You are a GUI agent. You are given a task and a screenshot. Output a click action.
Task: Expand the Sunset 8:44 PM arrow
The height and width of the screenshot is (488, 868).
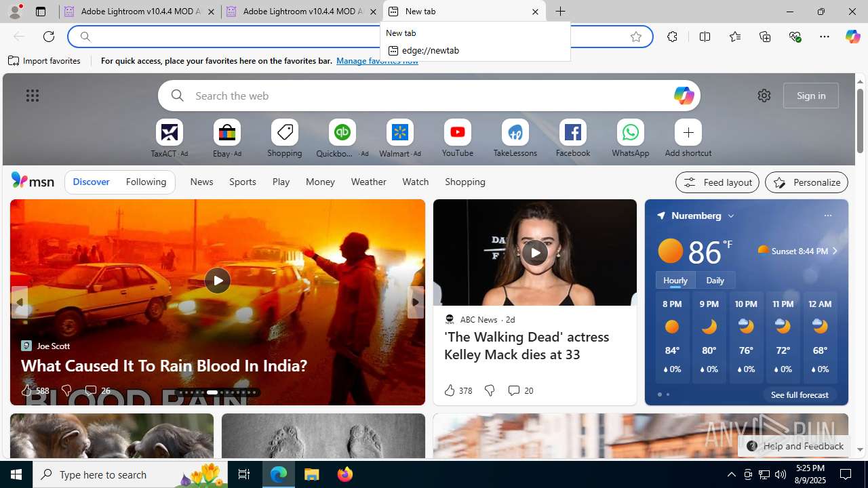pos(835,251)
